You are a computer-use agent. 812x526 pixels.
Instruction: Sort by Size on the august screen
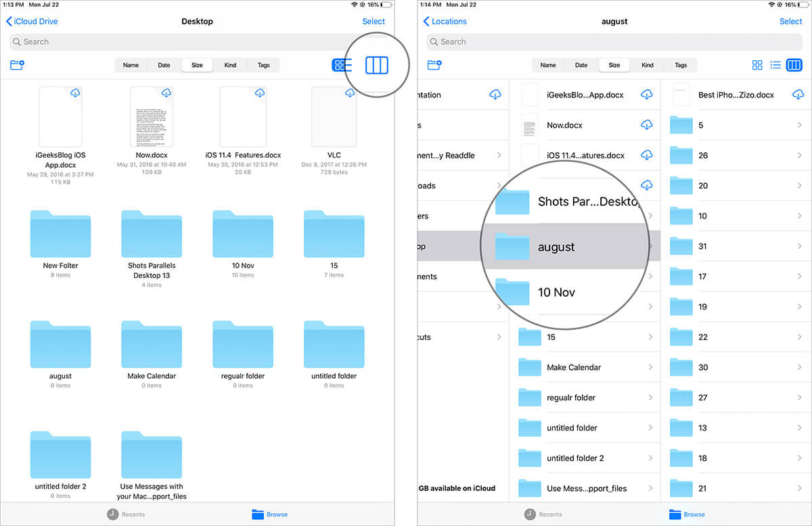pyautogui.click(x=614, y=65)
